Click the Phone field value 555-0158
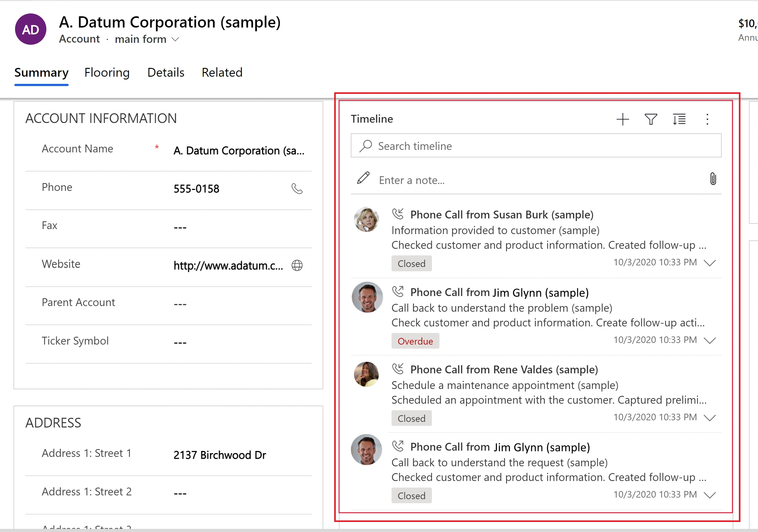 click(x=196, y=189)
